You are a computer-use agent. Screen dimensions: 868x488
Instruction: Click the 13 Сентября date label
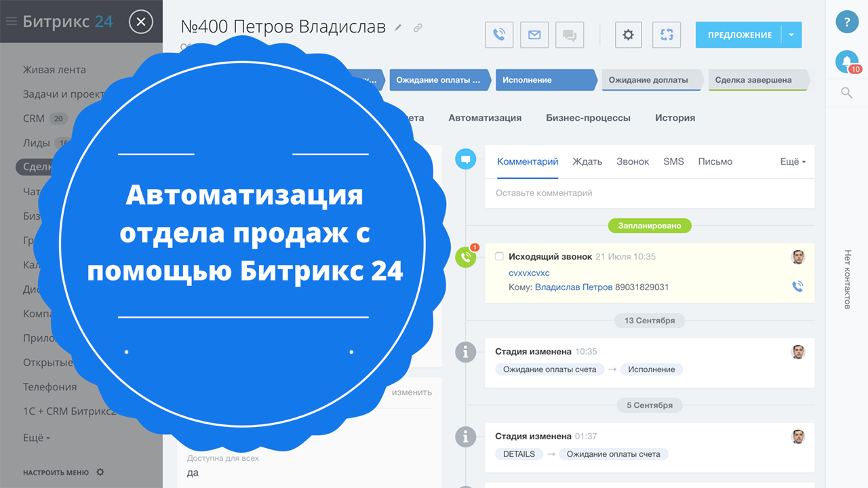pyautogui.click(x=650, y=321)
